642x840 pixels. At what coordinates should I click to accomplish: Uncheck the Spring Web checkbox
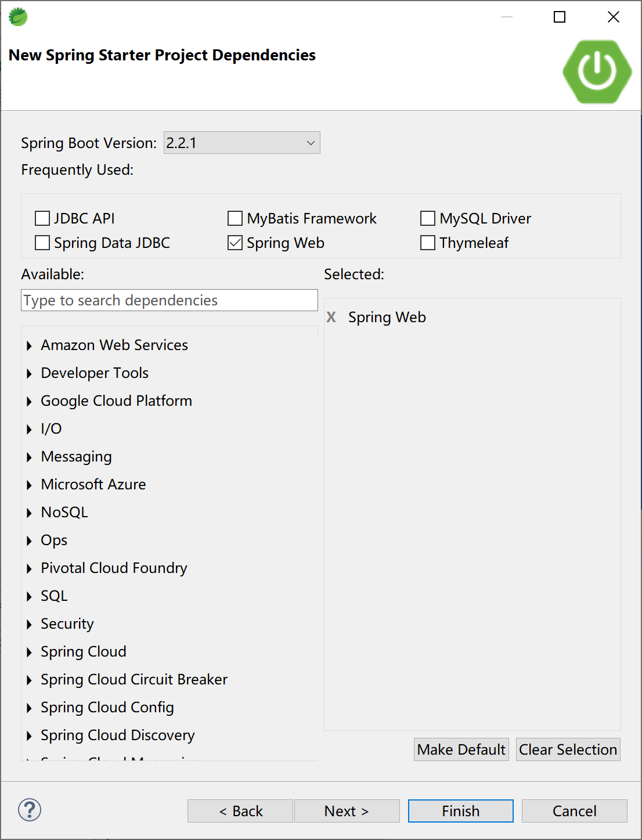tap(235, 243)
